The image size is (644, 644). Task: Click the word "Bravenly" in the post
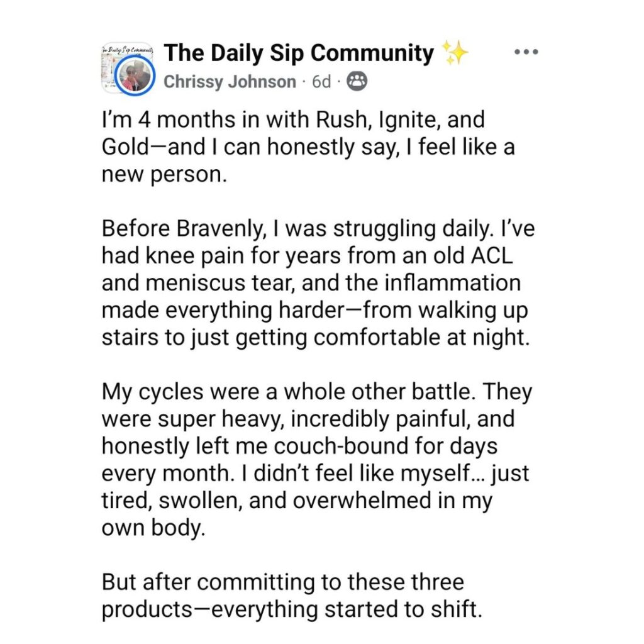[x=221, y=229]
